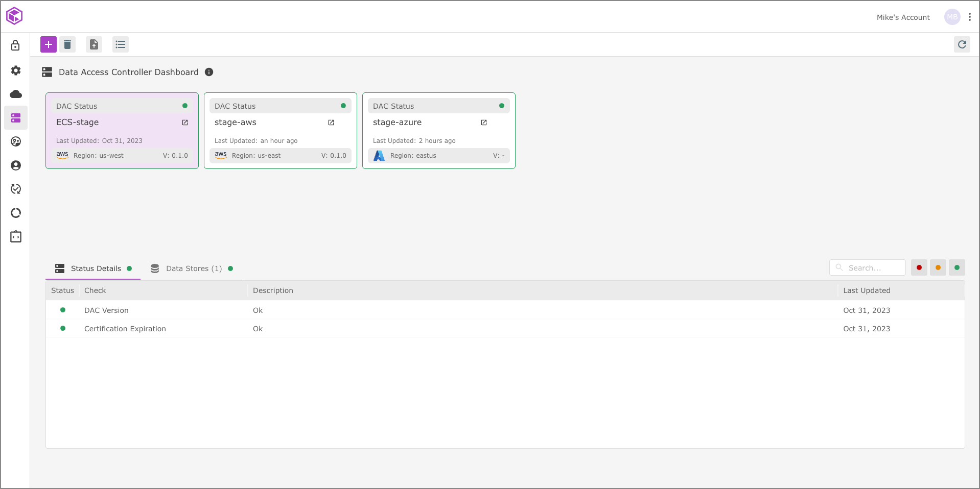Open the cloud section in sidebar

(x=16, y=94)
